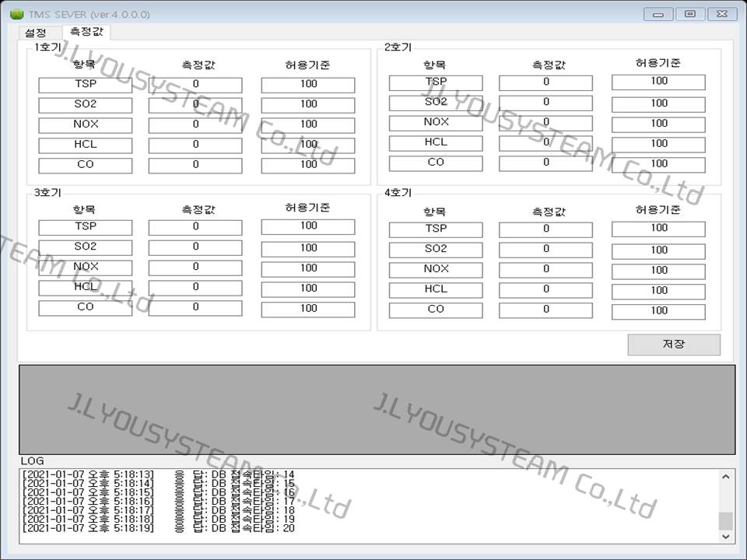Viewport: 747px width, 560px height.
Task: Focus 4호기 TSP 측정값 field
Action: point(546,230)
